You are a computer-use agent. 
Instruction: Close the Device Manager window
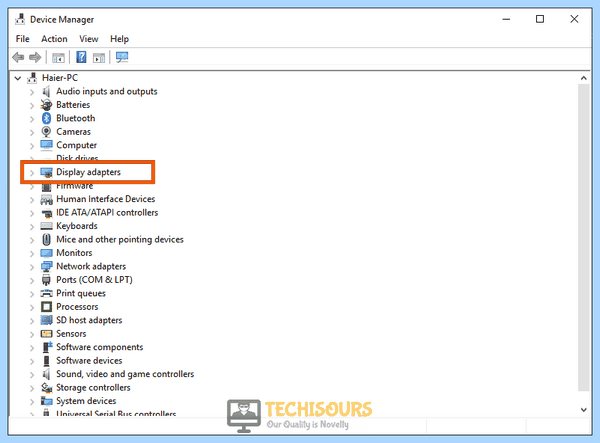pyautogui.click(x=574, y=19)
